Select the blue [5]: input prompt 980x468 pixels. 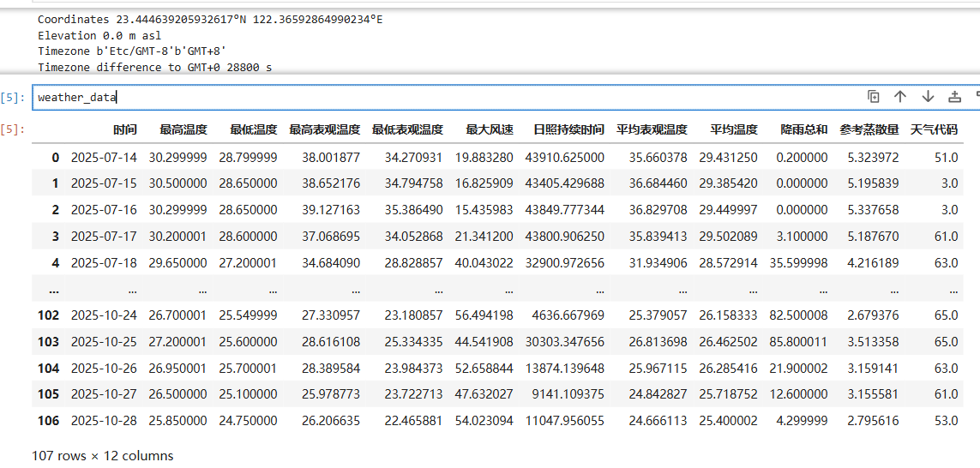[x=13, y=98]
